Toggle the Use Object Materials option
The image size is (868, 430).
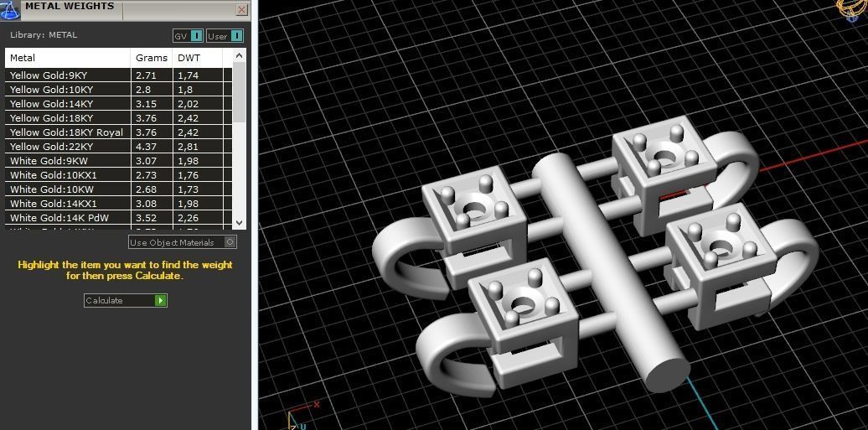pyautogui.click(x=183, y=242)
